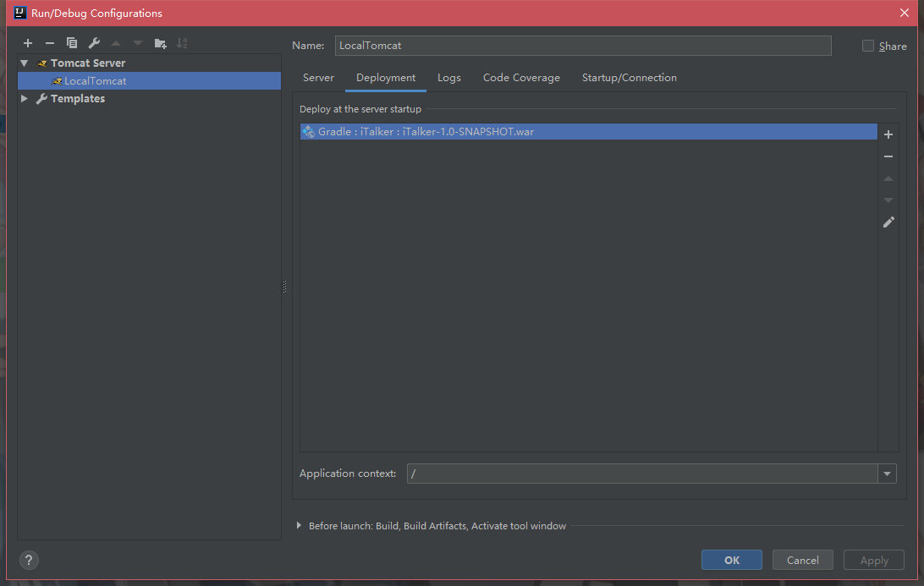The width and height of the screenshot is (924, 586).
Task: Select the Deployment tab
Action: [x=386, y=78]
